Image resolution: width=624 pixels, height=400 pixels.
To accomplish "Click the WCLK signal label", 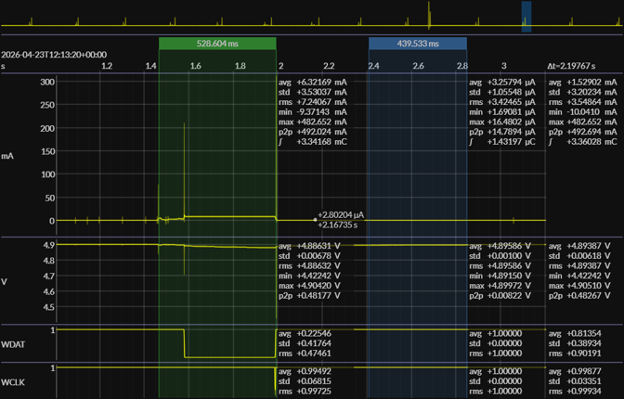I will pyautogui.click(x=13, y=382).
